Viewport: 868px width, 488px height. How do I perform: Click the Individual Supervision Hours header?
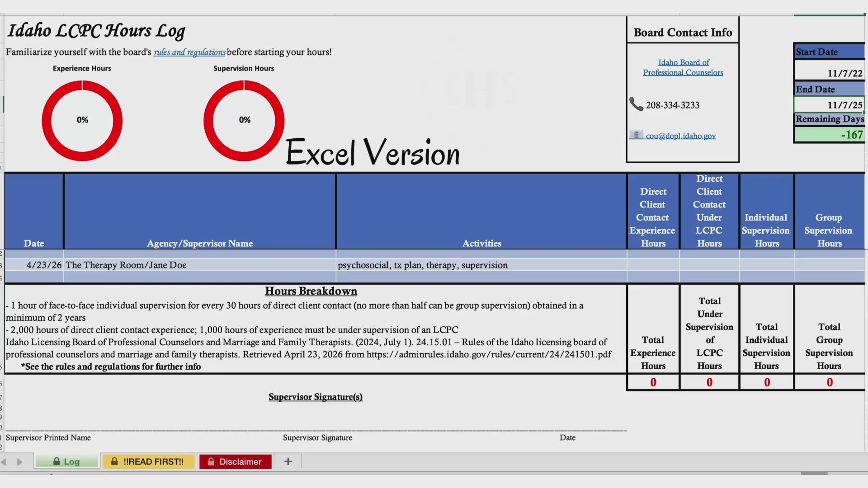click(x=766, y=211)
